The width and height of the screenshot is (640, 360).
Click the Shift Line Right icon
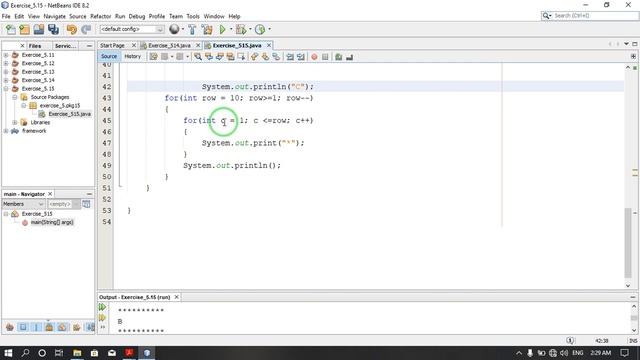click(301, 57)
